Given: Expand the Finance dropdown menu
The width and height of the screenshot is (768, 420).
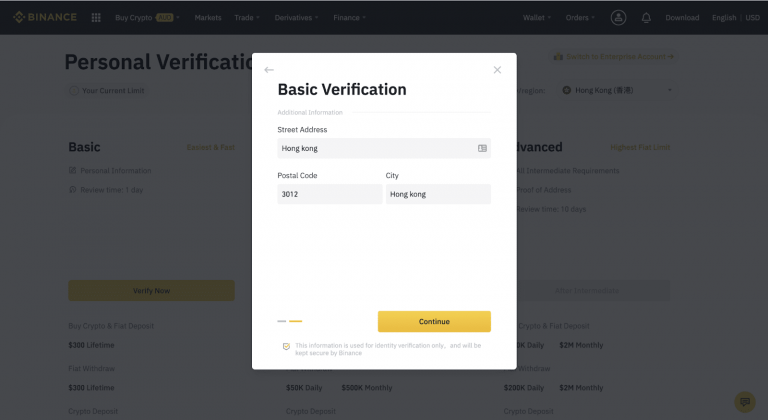Looking at the screenshot, I should (349, 17).
